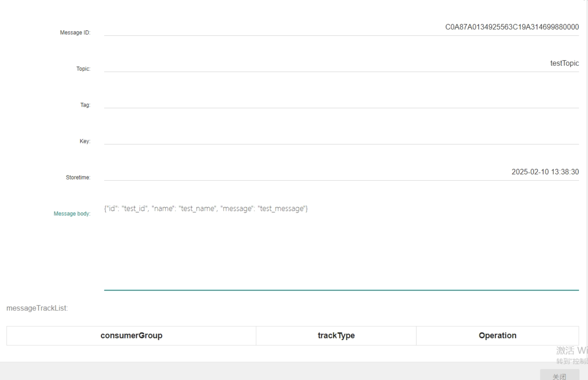
Task: Click the Operation column header
Action: click(x=497, y=335)
